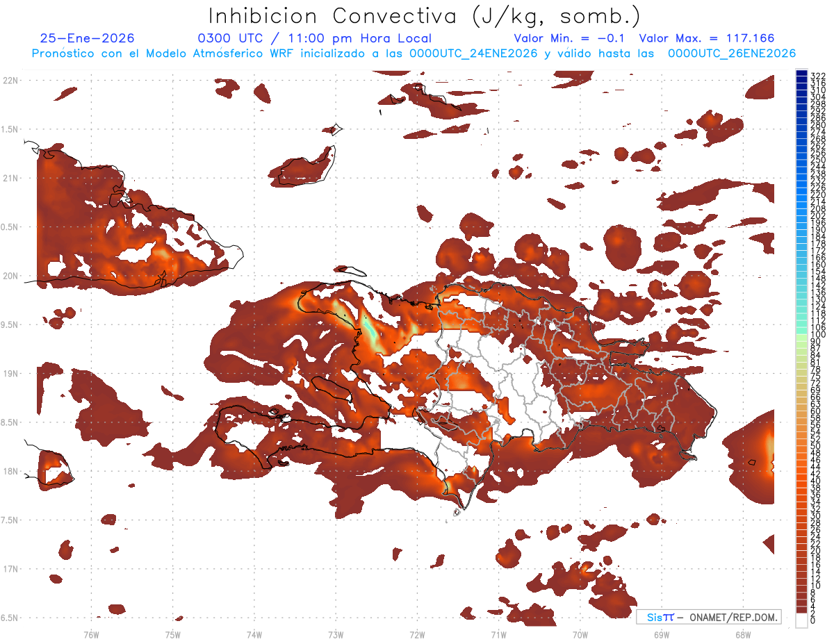This screenshot has width=834, height=644.
Task: Click longitude label "68W"
Action: tap(743, 634)
